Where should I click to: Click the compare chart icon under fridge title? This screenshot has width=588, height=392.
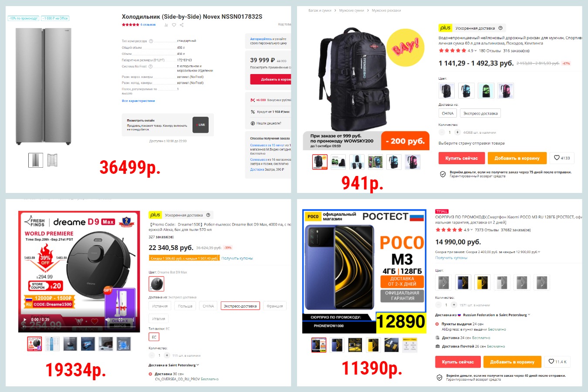pyautogui.click(x=166, y=25)
